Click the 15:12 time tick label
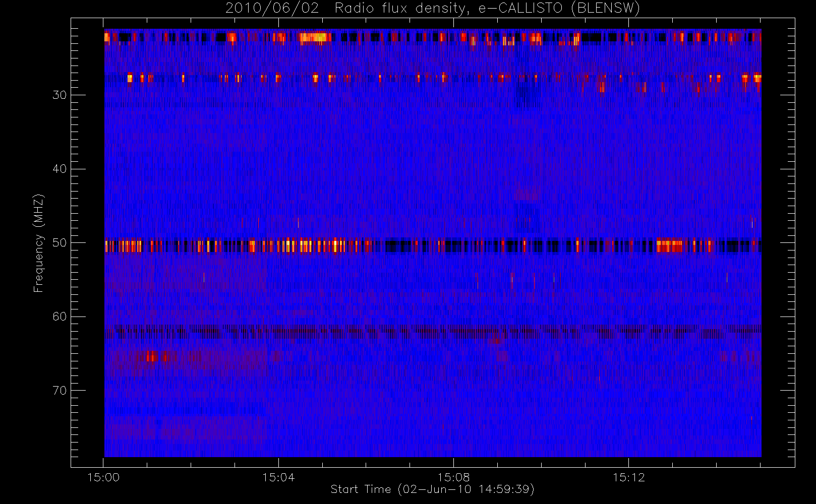The height and width of the screenshot is (504, 816). pyautogui.click(x=629, y=477)
